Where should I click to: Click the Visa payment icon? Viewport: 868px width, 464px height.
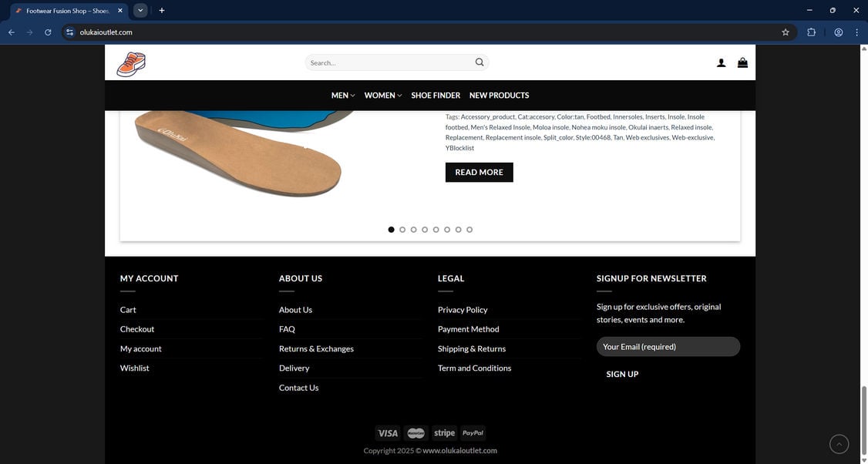click(388, 433)
